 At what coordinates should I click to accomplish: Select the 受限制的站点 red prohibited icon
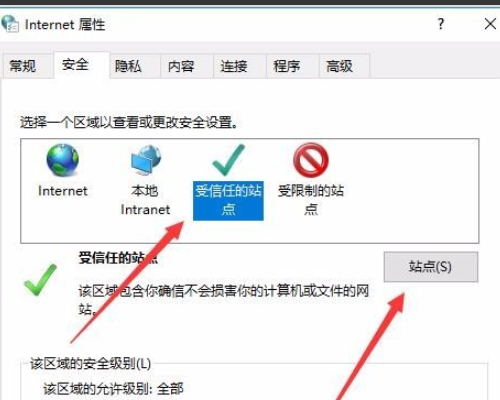(311, 160)
